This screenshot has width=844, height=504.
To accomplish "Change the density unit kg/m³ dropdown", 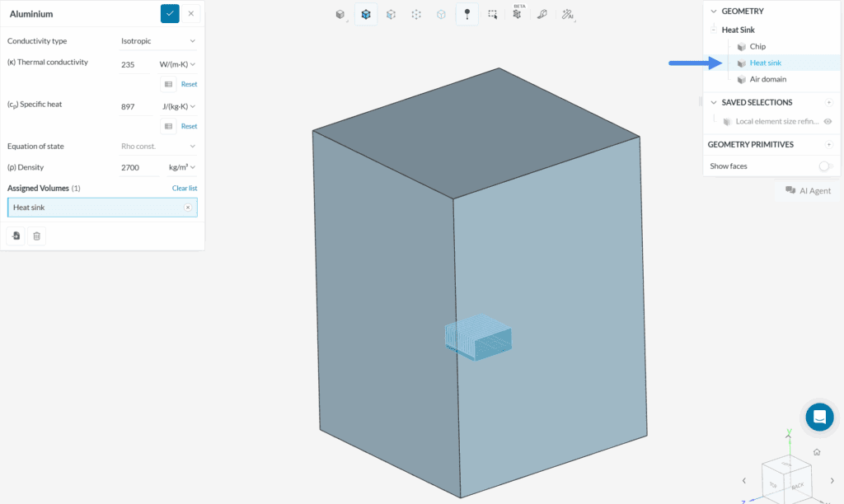I will 182,167.
